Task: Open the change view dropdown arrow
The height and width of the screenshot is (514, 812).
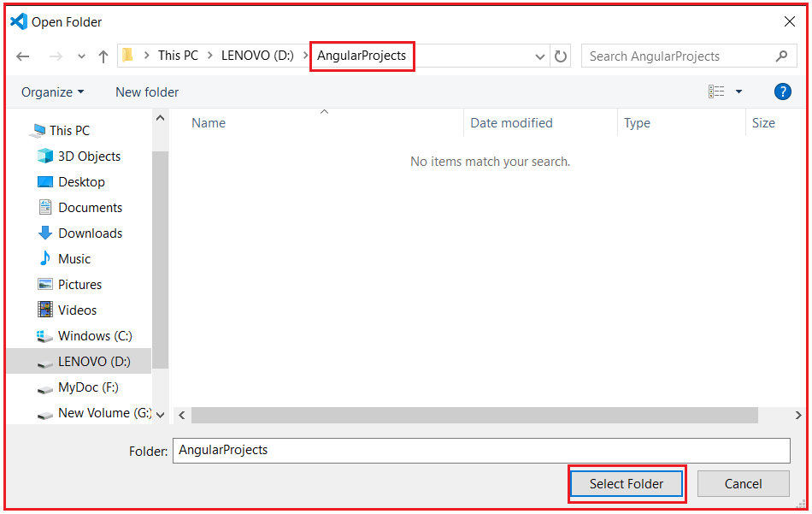Action: tap(738, 92)
